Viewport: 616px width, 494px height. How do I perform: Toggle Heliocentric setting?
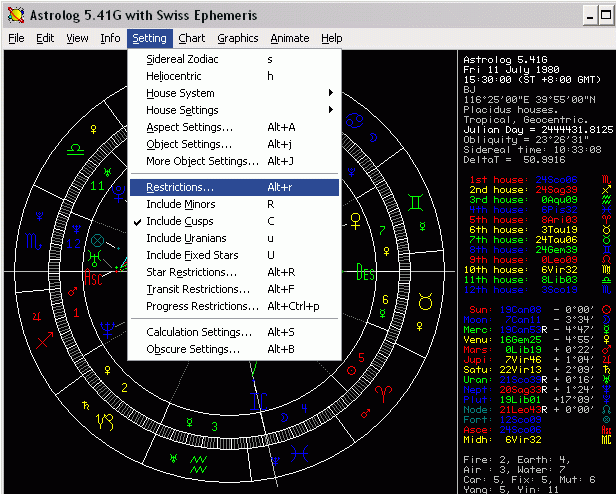click(234, 76)
